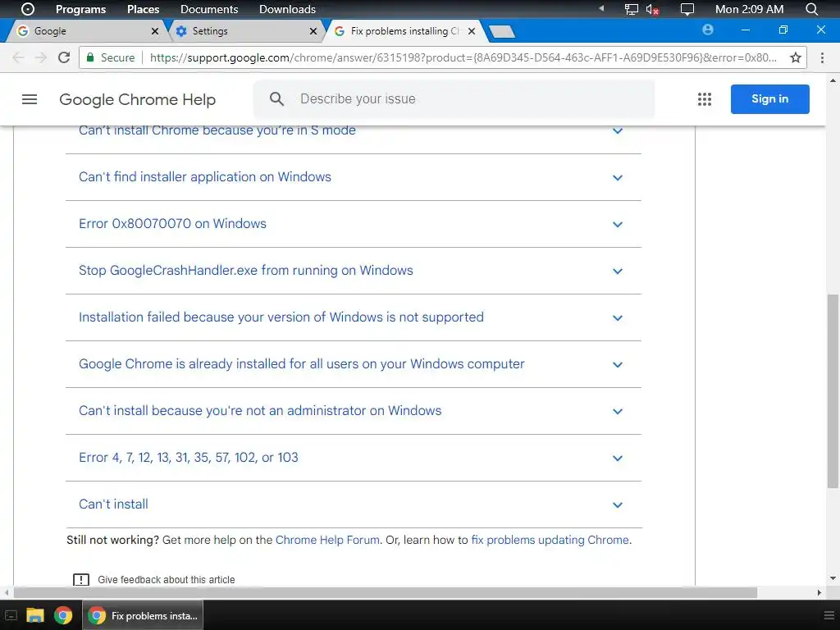
Task: Click the scroll-down arrow of vertical scrollbar
Action: tap(833, 578)
